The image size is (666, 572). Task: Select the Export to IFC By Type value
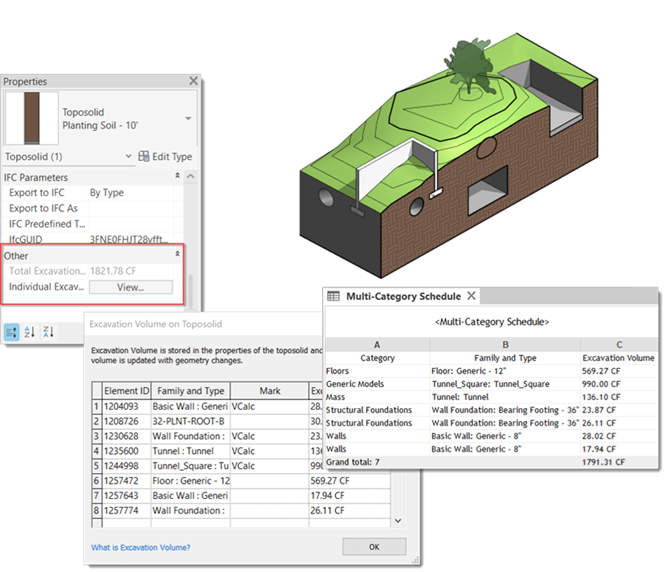point(131,192)
